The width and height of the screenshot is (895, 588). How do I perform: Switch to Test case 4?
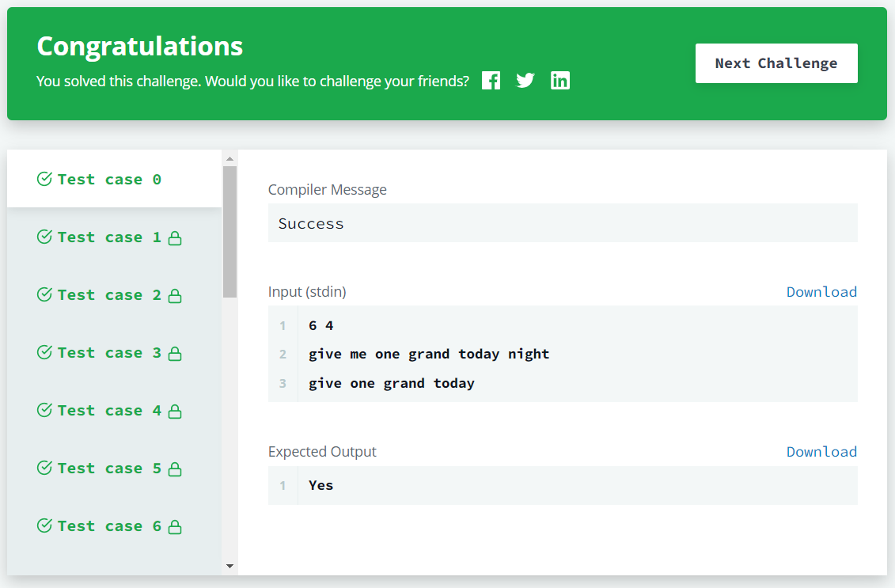[114, 411]
